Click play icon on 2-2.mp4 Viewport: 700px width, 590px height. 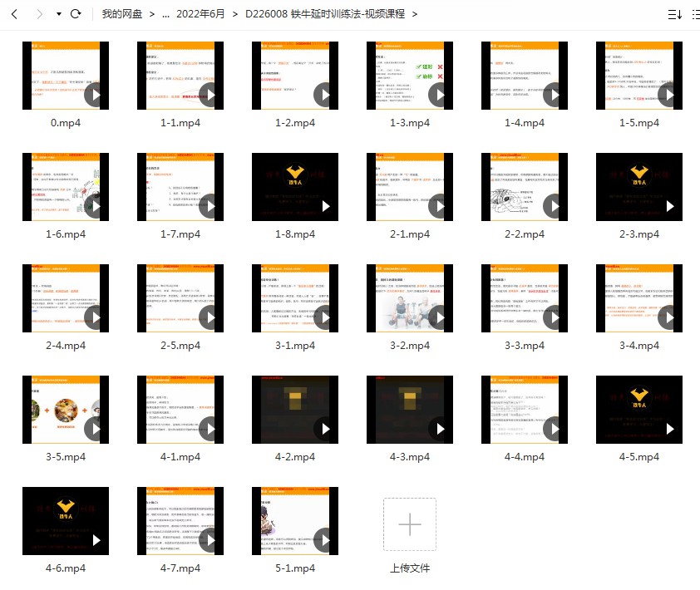click(x=555, y=207)
